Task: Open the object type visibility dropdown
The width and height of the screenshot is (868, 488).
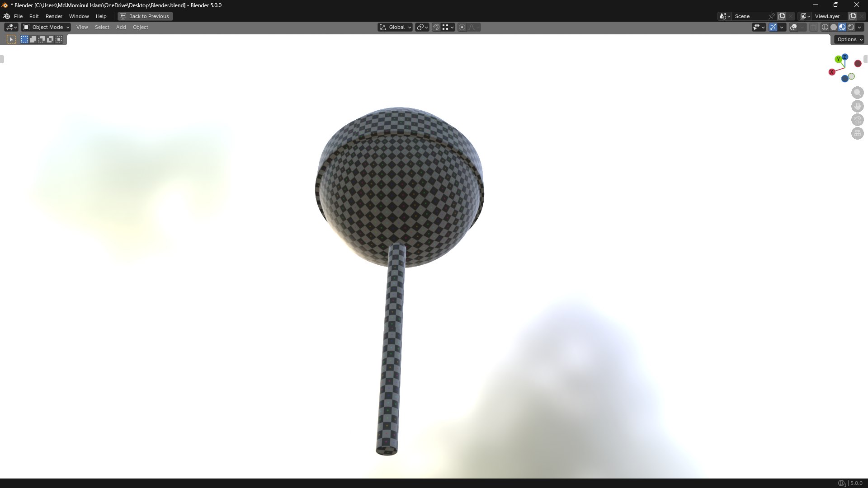Action: click(759, 27)
